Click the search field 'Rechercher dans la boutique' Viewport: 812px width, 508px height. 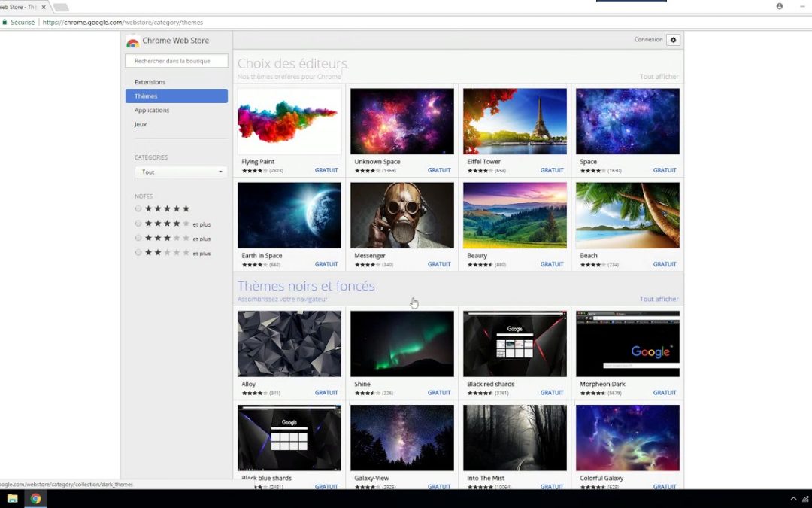(x=176, y=61)
